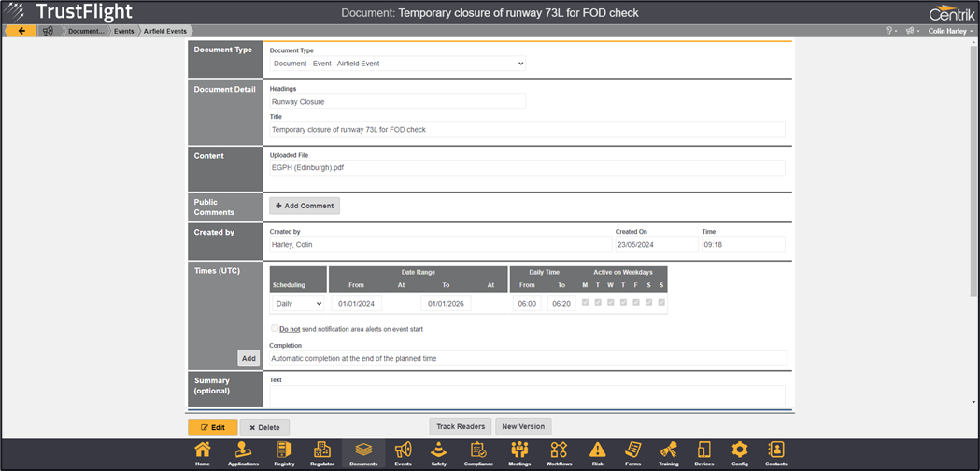The image size is (980, 471).
Task: Open the Colin Harley user menu
Action: [950, 31]
